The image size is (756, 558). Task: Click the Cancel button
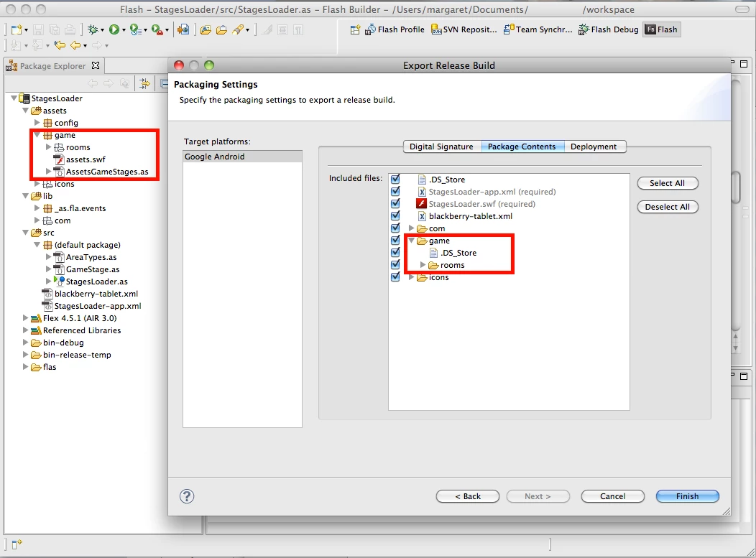[613, 496]
